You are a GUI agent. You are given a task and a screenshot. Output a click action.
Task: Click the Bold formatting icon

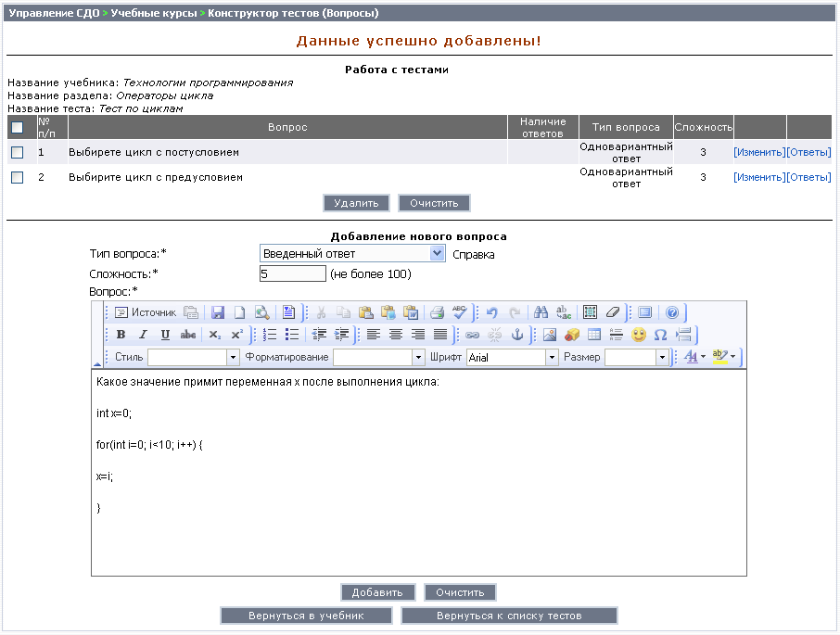pyautogui.click(x=121, y=335)
